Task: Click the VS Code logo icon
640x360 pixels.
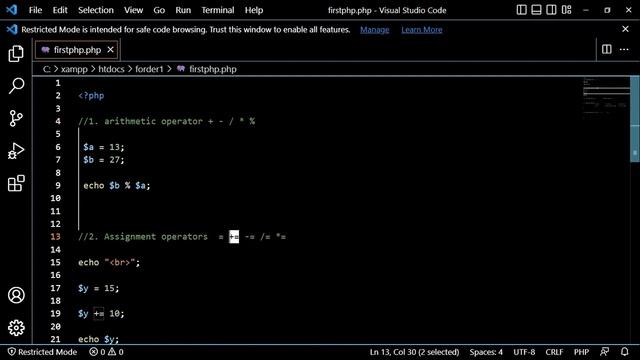Action: point(12,10)
